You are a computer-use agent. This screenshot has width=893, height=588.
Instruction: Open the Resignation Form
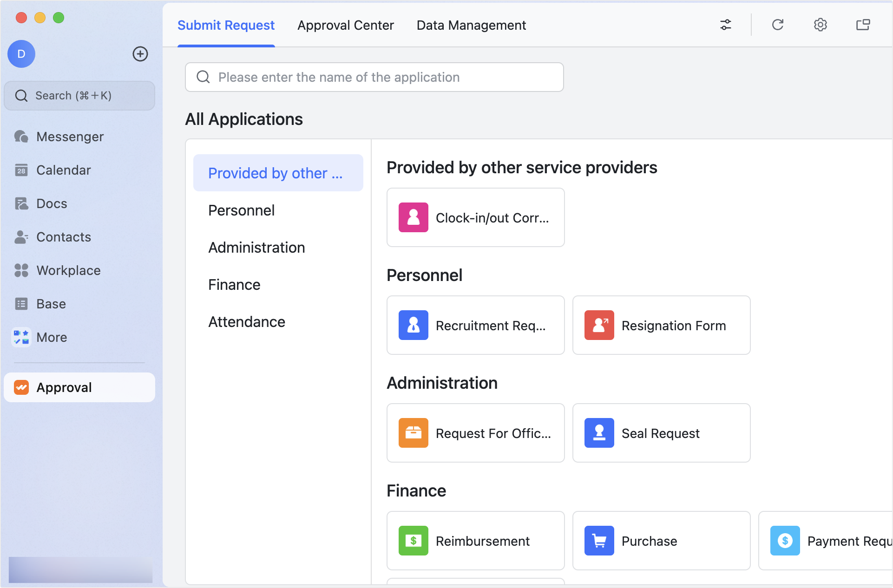[x=661, y=325]
